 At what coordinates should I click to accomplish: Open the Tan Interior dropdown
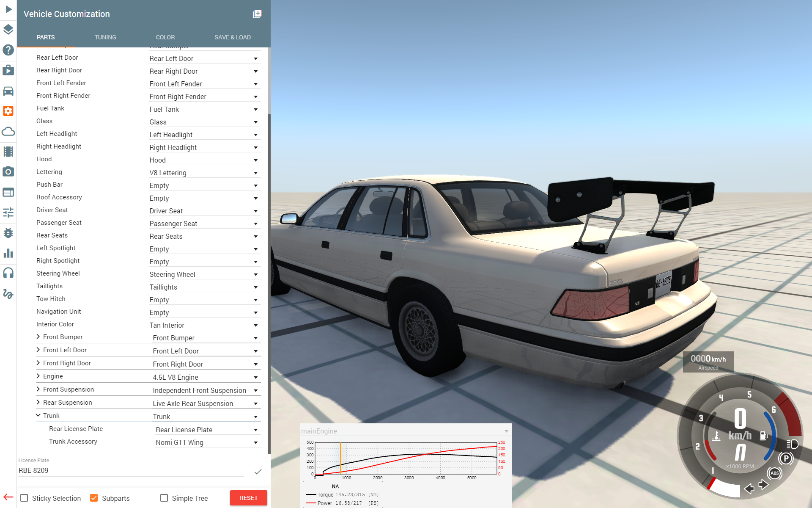tap(204, 325)
